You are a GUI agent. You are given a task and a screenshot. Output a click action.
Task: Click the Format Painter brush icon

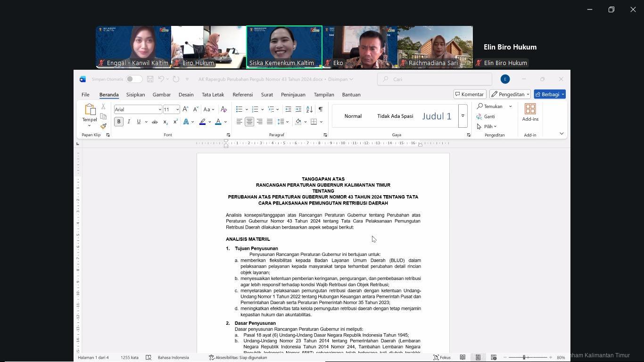pos(103,126)
